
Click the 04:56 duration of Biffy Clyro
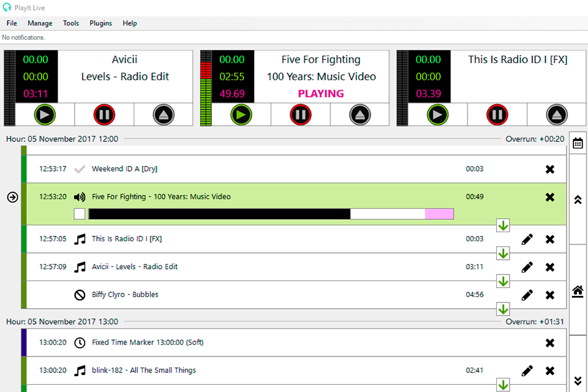click(x=474, y=295)
